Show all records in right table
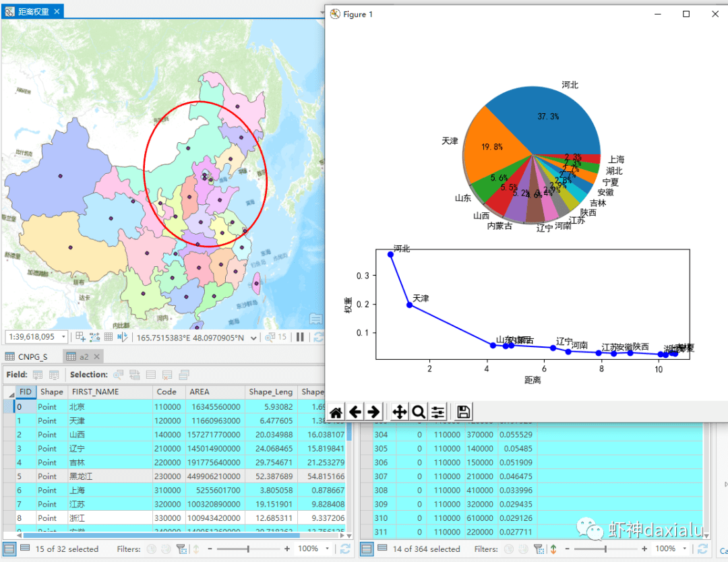 [x=366, y=549]
